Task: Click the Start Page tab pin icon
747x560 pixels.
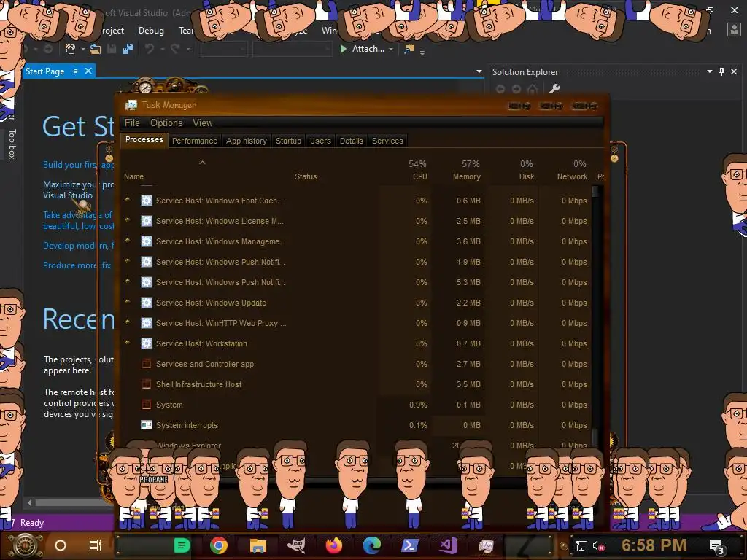Action: (75, 71)
